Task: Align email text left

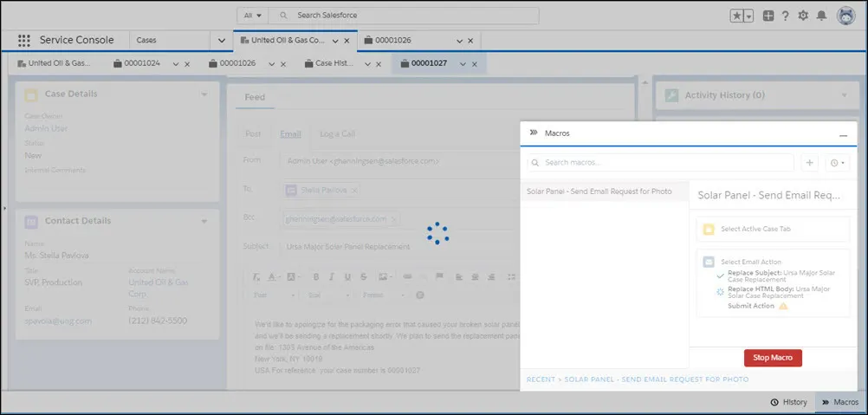Action: (x=459, y=276)
